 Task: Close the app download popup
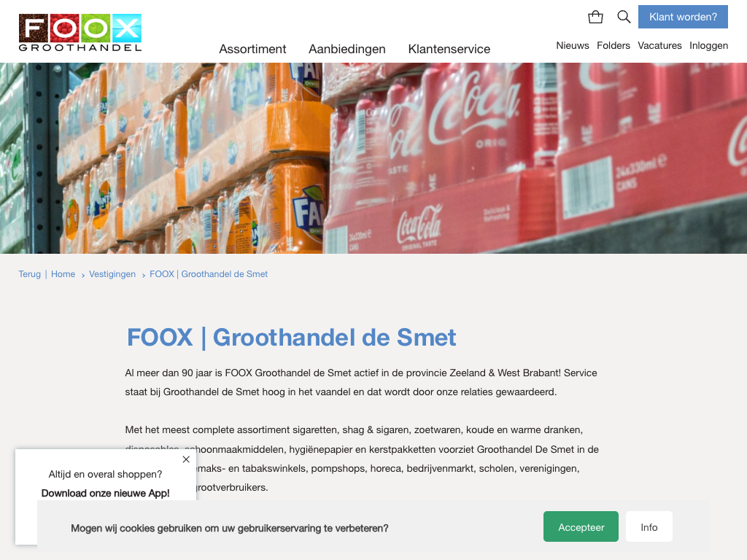point(186,459)
